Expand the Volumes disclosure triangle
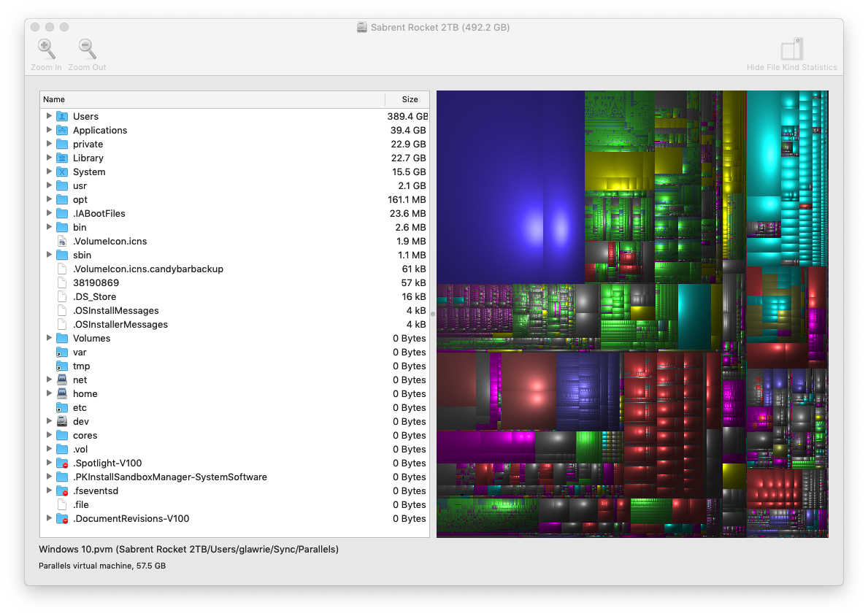868x616 pixels. click(x=49, y=338)
